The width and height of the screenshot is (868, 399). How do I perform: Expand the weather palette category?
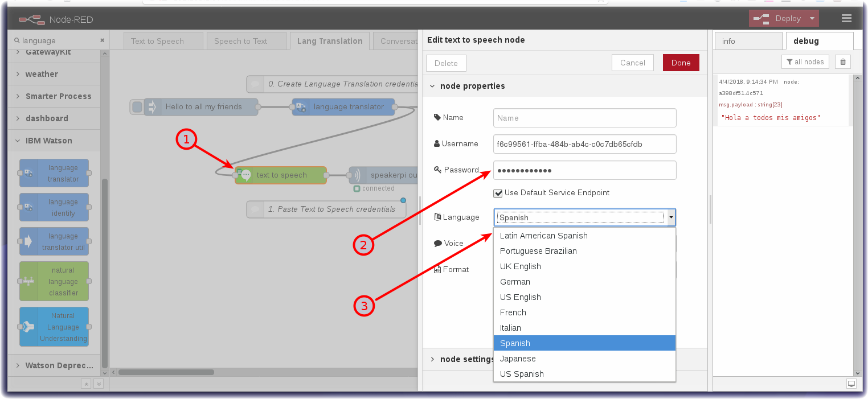pyautogui.click(x=54, y=74)
